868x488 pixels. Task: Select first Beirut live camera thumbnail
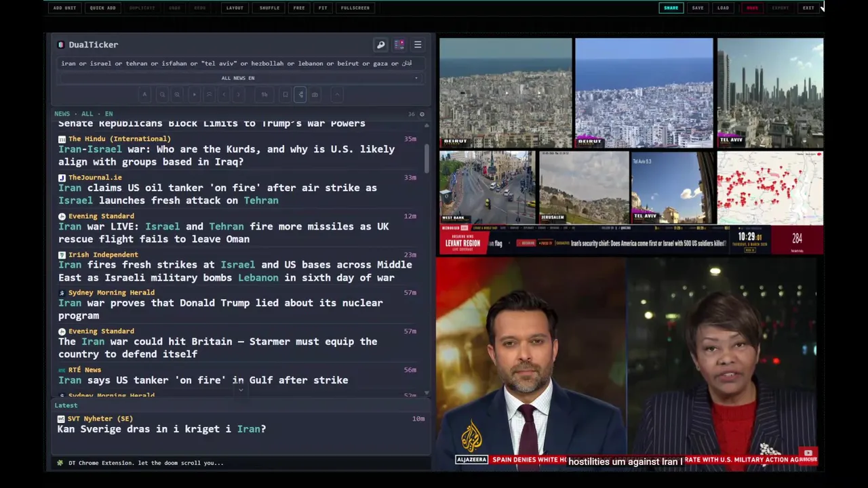click(505, 93)
